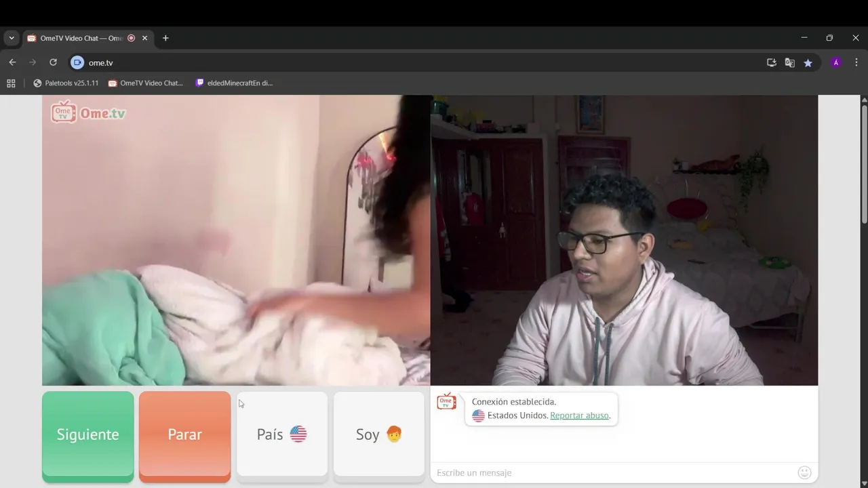Restore down the browser window
The height and width of the screenshot is (488, 868).
(829, 38)
